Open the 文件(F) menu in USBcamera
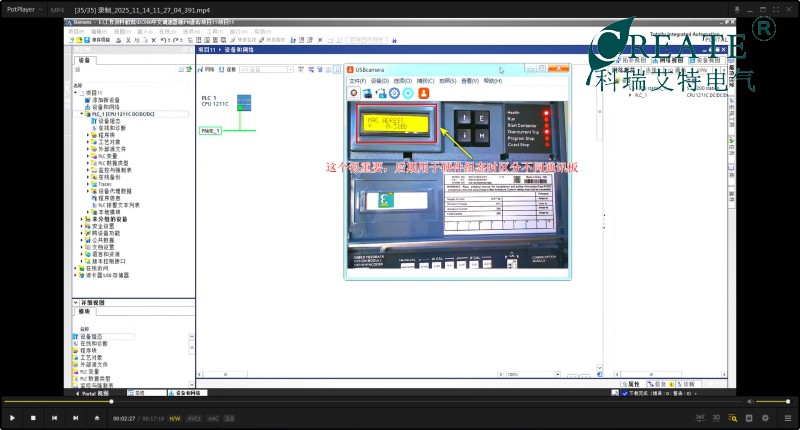800x430 pixels. click(x=357, y=80)
